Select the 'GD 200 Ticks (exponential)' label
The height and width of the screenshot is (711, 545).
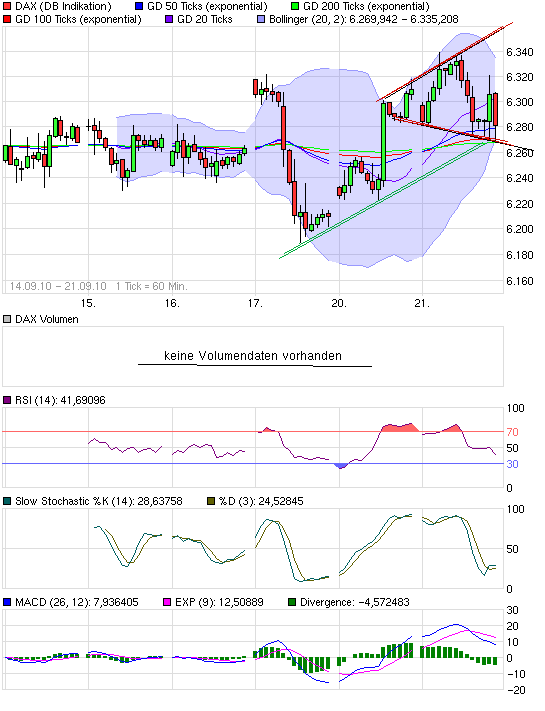click(x=366, y=6)
